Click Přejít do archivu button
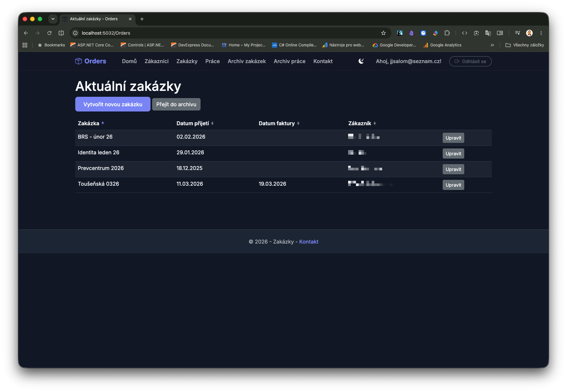 pyautogui.click(x=176, y=104)
